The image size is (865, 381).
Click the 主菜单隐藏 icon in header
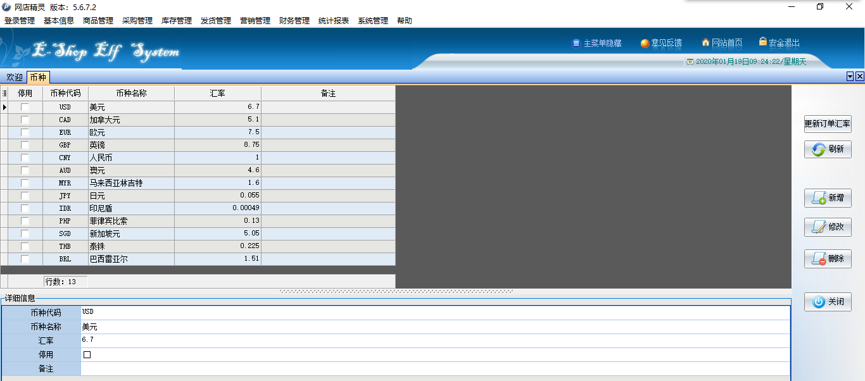(576, 43)
